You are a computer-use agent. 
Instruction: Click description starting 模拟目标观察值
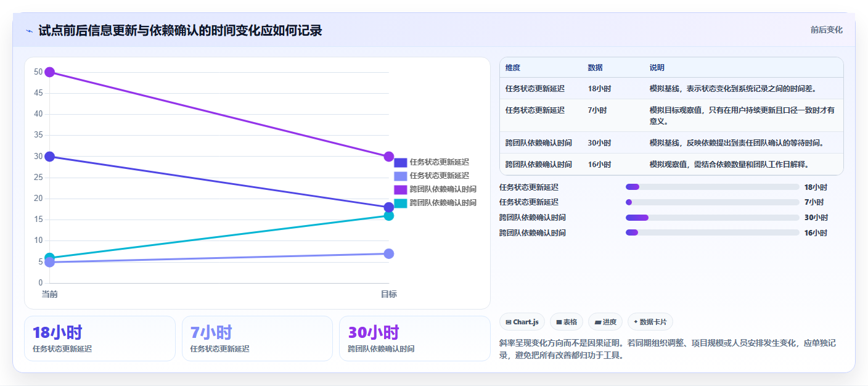click(x=742, y=116)
